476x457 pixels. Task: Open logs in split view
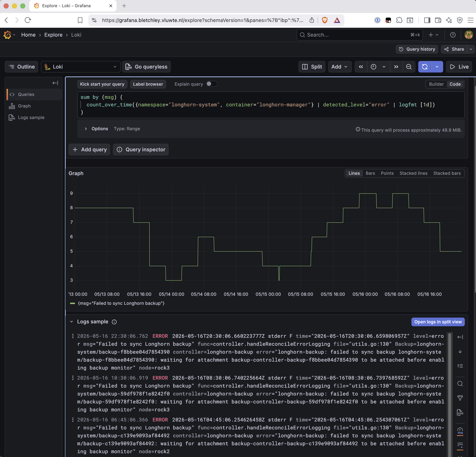pyautogui.click(x=438, y=322)
